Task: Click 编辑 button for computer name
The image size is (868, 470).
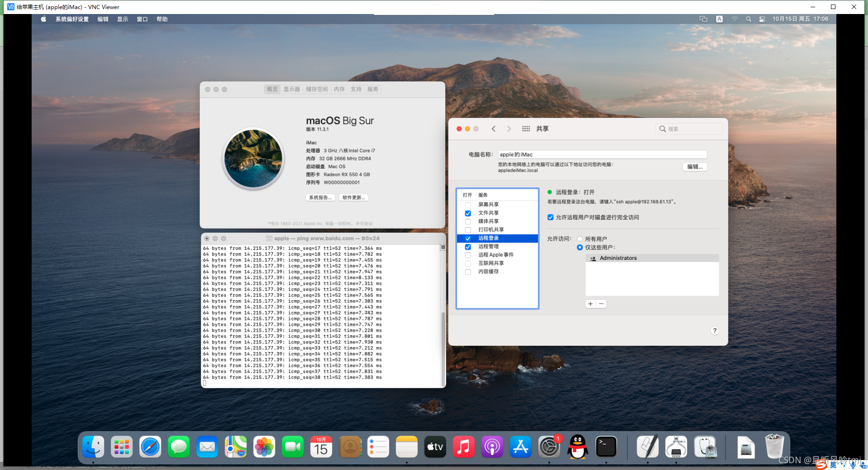Action: click(695, 167)
